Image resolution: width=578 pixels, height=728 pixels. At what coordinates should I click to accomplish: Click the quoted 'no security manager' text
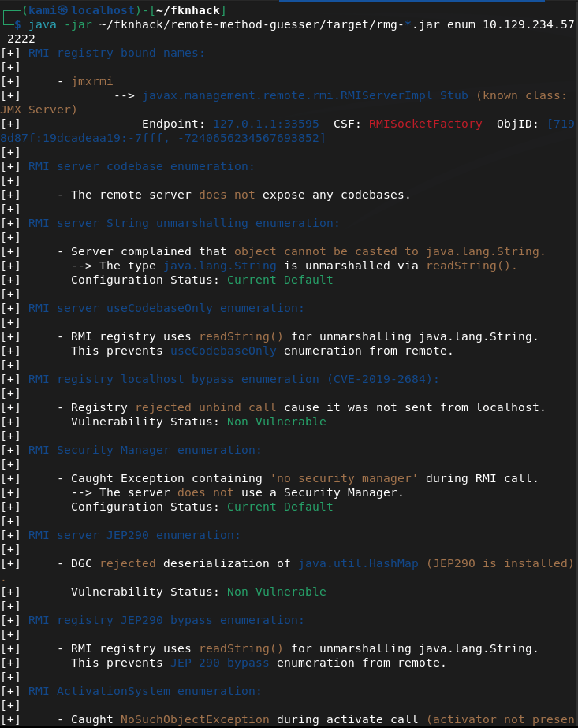[x=337, y=478]
